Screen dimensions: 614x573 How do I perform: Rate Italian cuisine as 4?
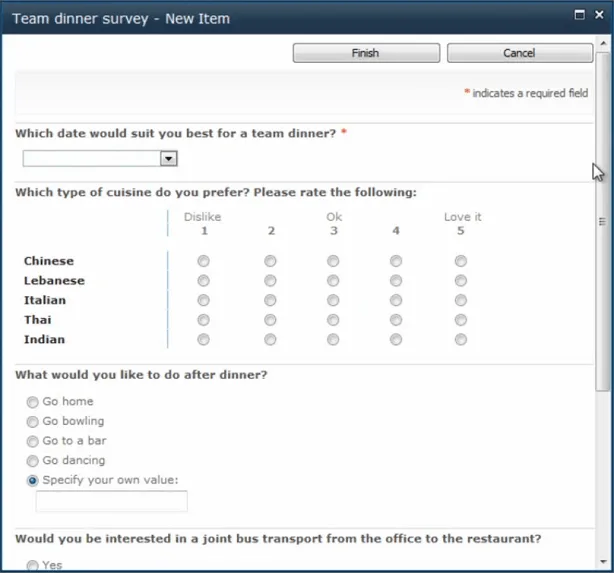pos(396,300)
